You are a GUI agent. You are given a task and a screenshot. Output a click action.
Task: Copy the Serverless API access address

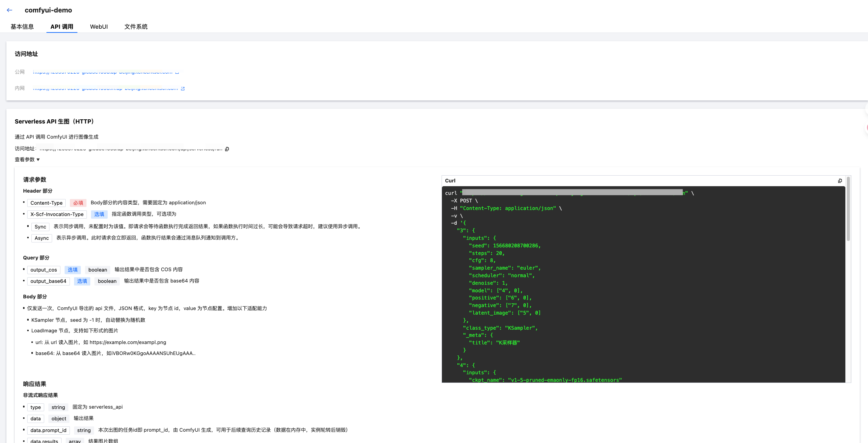(x=227, y=149)
